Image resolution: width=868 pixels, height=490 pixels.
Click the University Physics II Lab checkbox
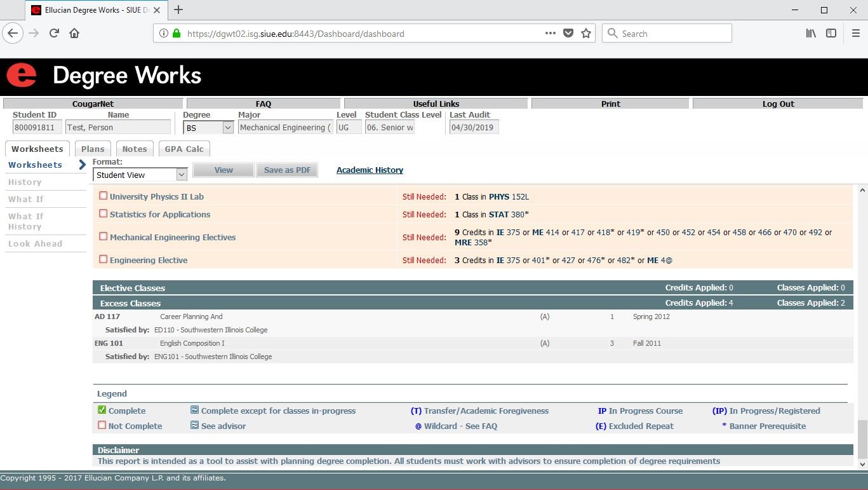click(x=103, y=196)
